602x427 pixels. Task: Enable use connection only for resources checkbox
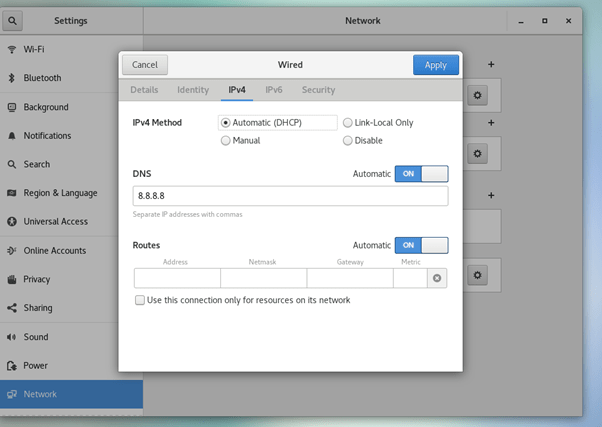pos(140,300)
